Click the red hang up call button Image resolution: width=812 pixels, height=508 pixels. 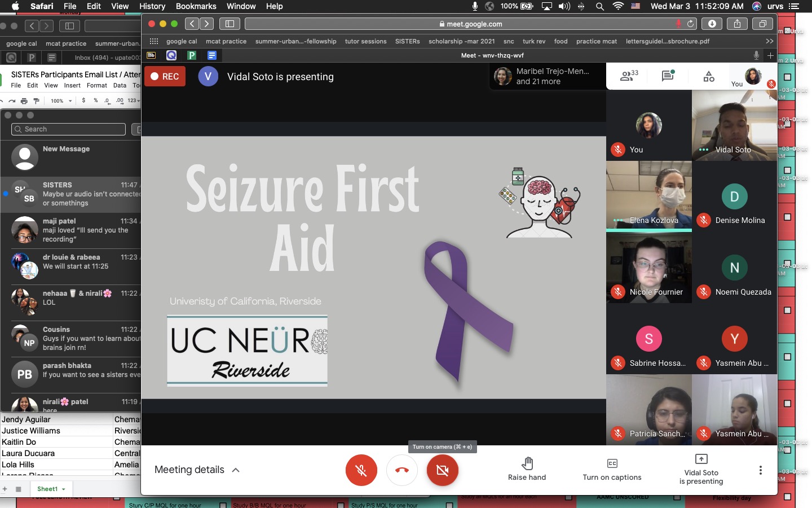pos(402,470)
